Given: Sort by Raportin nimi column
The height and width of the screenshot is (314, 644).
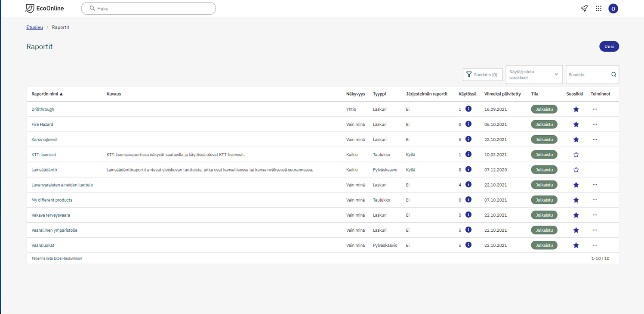Looking at the screenshot, I should 47,94.
